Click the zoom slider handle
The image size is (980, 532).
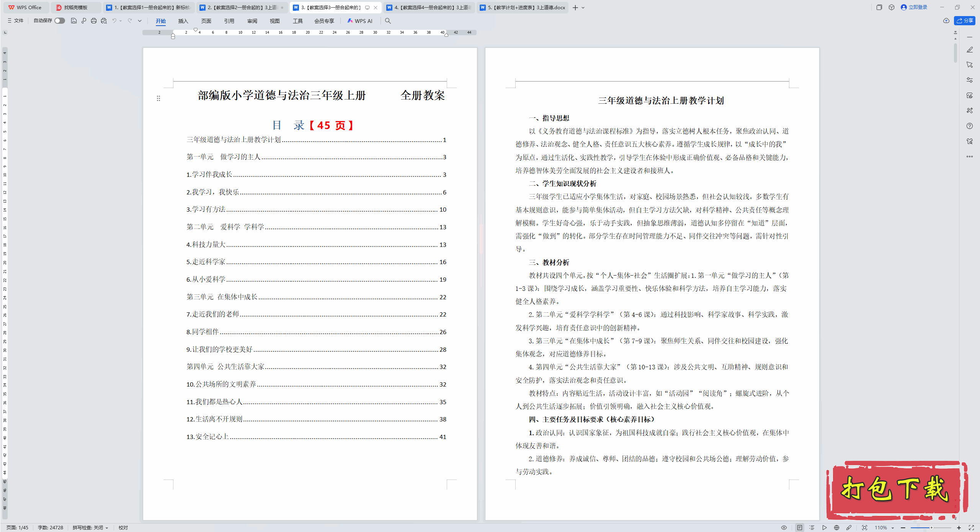(x=931, y=527)
